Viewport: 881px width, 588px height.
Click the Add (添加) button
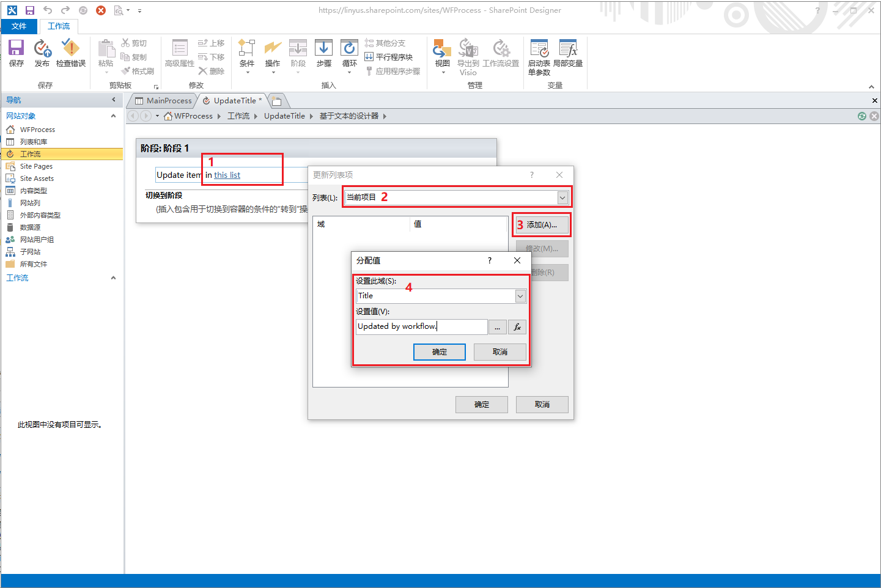[x=542, y=225]
